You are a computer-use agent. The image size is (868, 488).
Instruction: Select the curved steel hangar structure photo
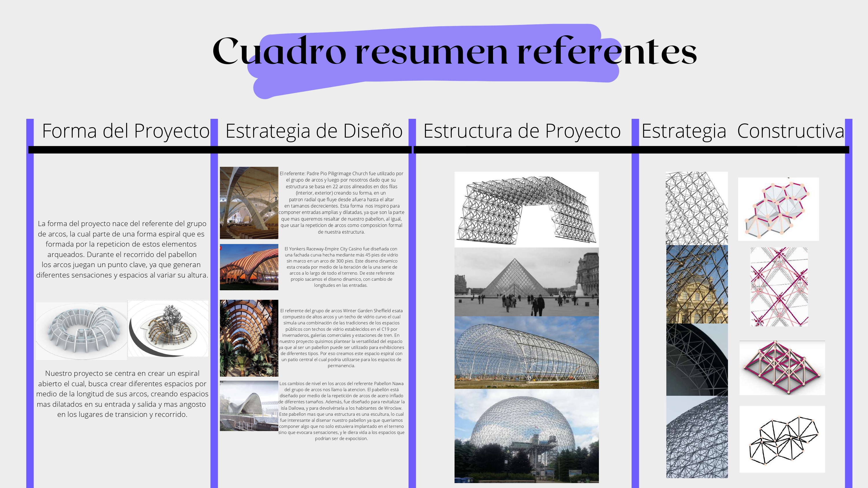pyautogui.click(x=526, y=352)
